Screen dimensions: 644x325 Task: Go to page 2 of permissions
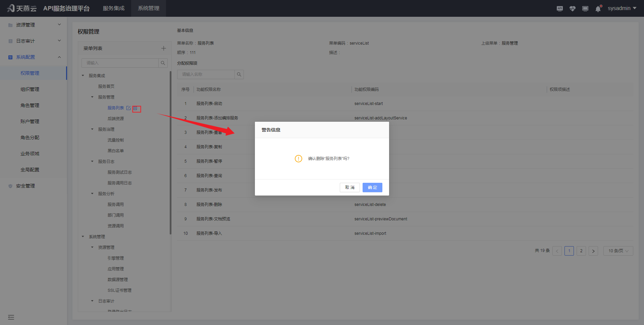(x=581, y=251)
